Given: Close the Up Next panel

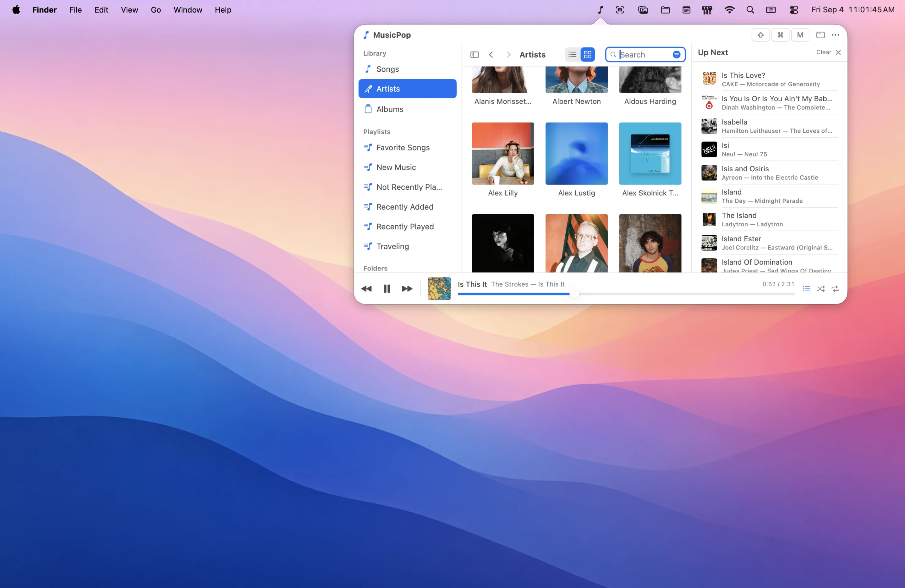Looking at the screenshot, I should coord(838,52).
